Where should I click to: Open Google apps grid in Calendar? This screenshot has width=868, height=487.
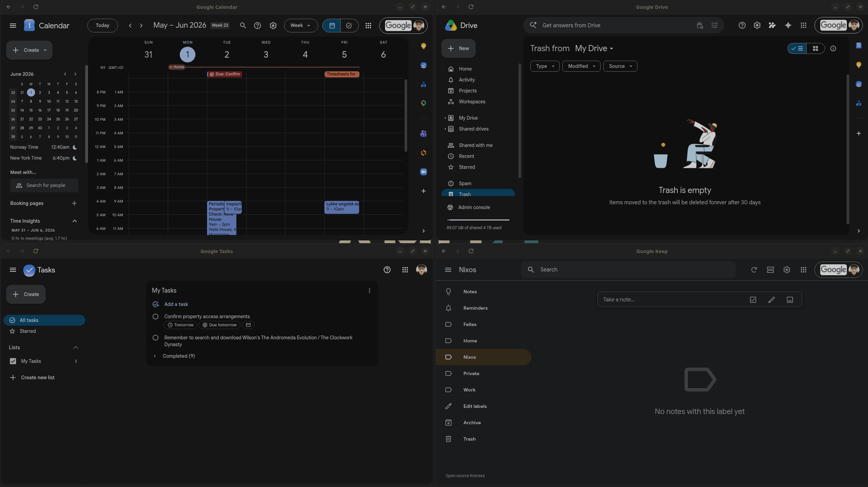point(368,26)
